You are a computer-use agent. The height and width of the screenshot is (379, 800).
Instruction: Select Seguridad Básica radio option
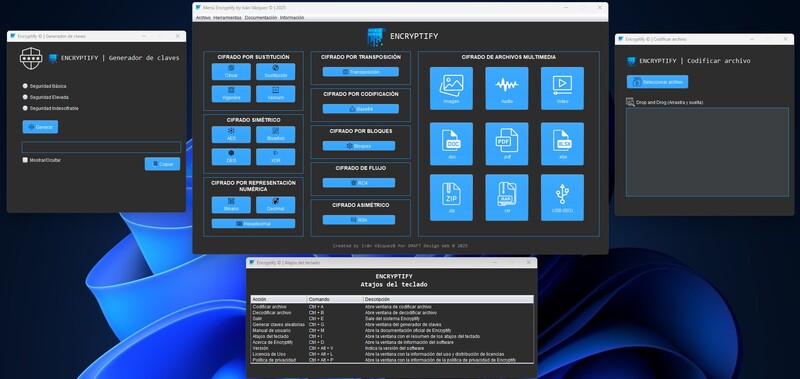click(26, 86)
